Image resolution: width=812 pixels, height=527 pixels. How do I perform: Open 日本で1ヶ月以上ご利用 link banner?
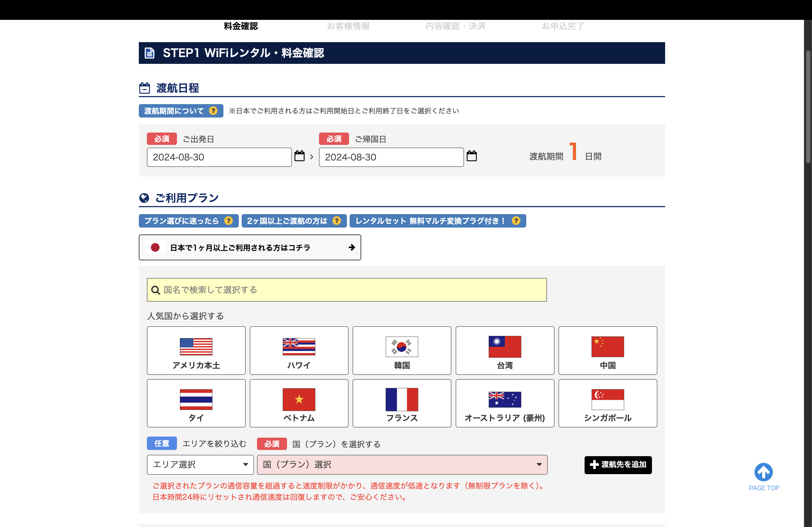click(x=250, y=247)
